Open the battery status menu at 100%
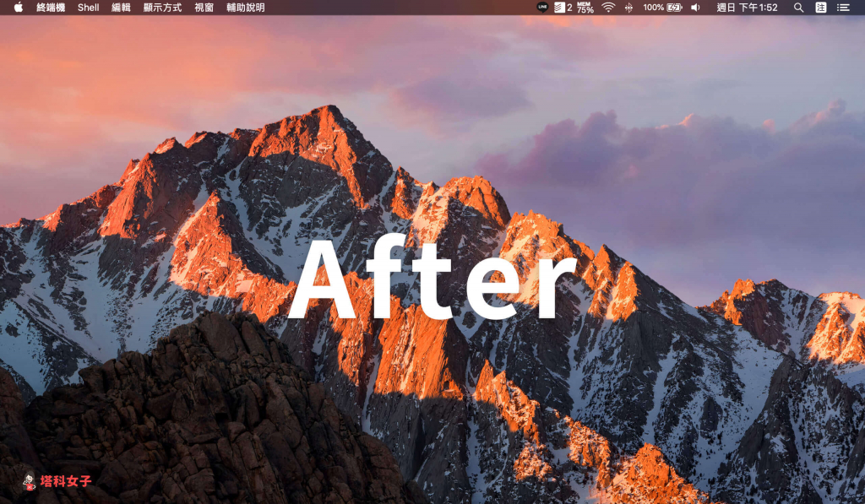The width and height of the screenshot is (865, 504). [x=662, y=7]
